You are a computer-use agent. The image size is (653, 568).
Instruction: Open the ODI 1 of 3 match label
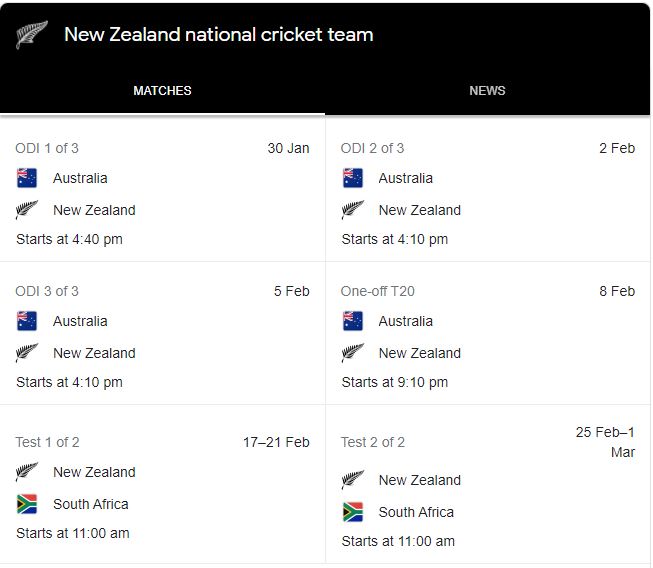pos(47,148)
